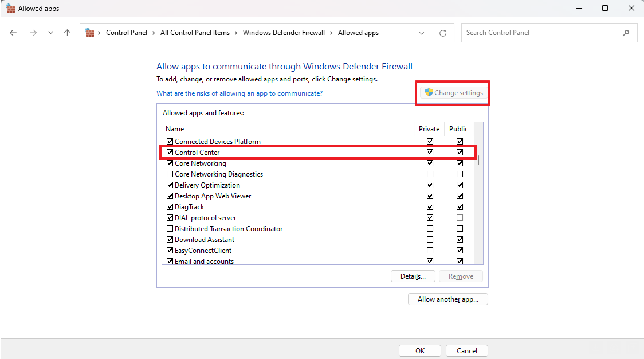This screenshot has width=644, height=359.
Task: Click the Change settings button
Action: coord(454,93)
